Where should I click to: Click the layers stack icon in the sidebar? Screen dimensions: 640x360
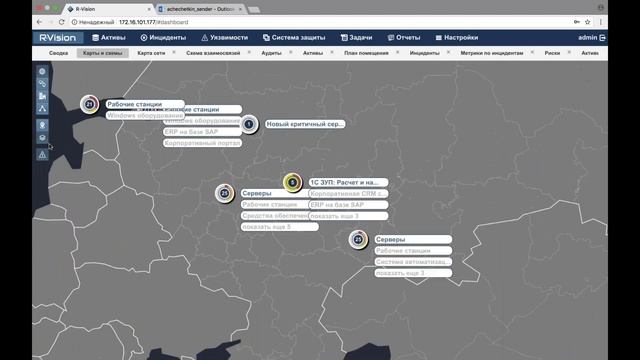(42, 138)
